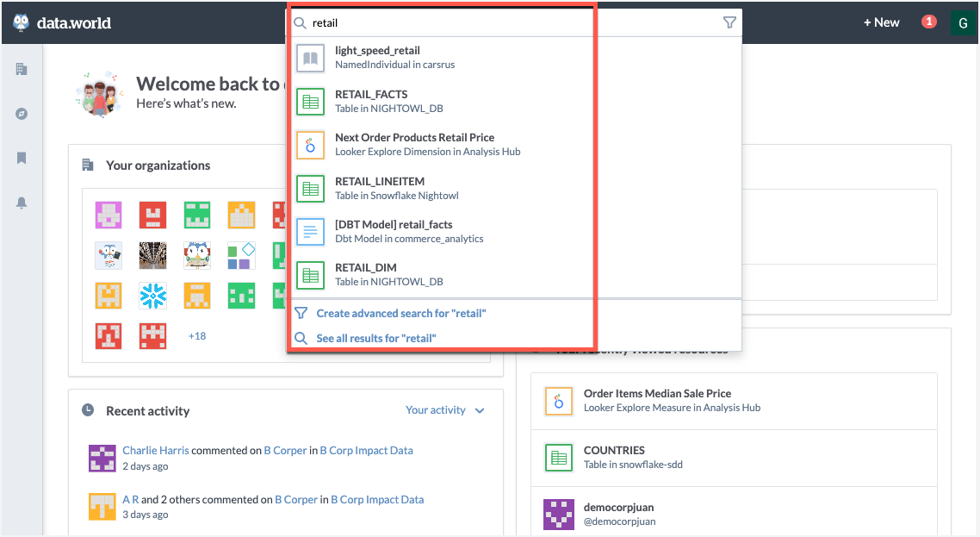Click See all results for "retail"
This screenshot has height=537, width=980.
(376, 338)
